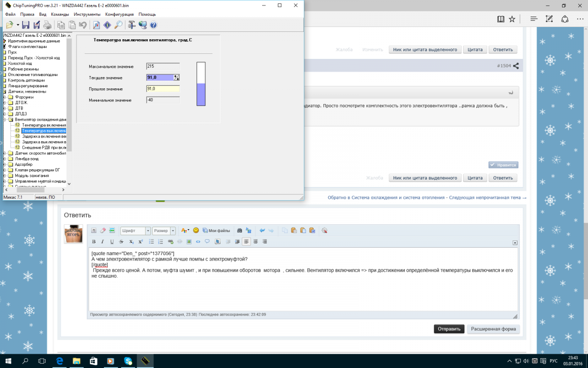Underline text in reply editor
The height and width of the screenshot is (368, 588).
coord(112,241)
